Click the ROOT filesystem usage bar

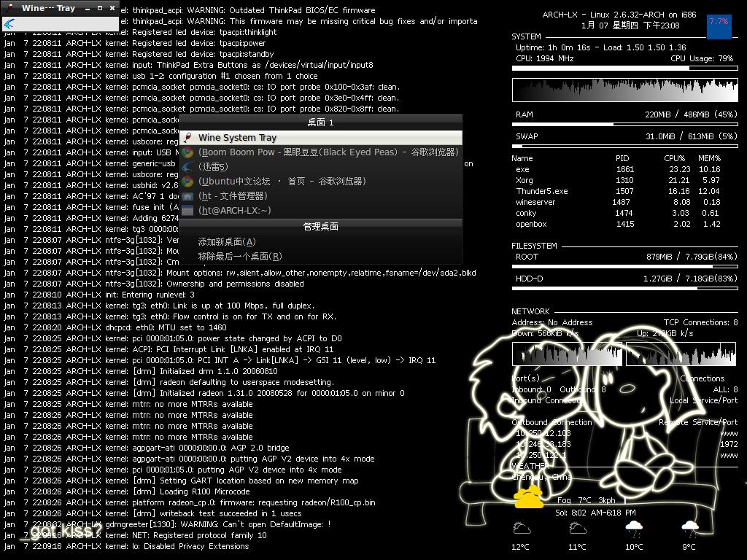624,267
